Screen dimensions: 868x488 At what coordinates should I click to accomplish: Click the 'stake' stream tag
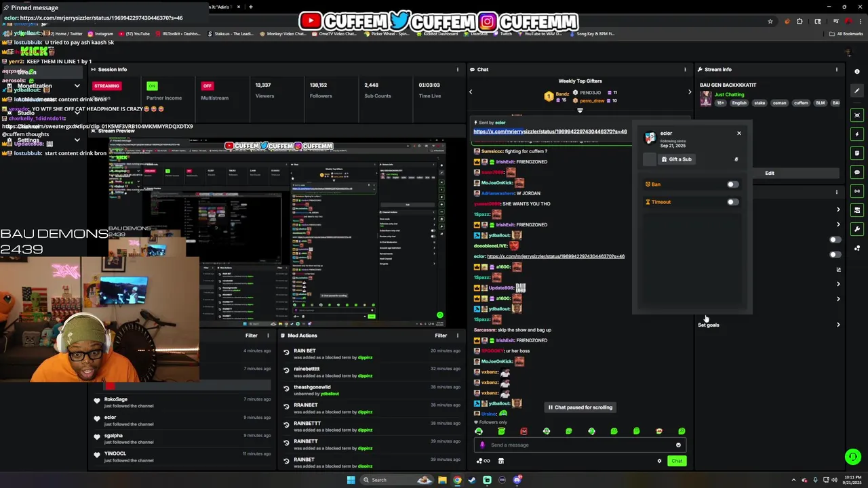pos(759,103)
